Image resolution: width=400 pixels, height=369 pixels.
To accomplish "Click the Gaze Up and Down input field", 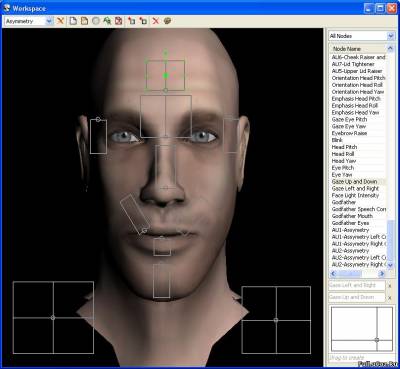I will click(357, 297).
